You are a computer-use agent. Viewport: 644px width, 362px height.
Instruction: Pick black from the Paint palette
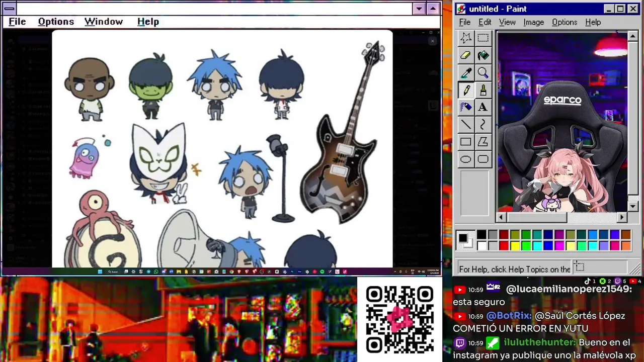pyautogui.click(x=481, y=235)
